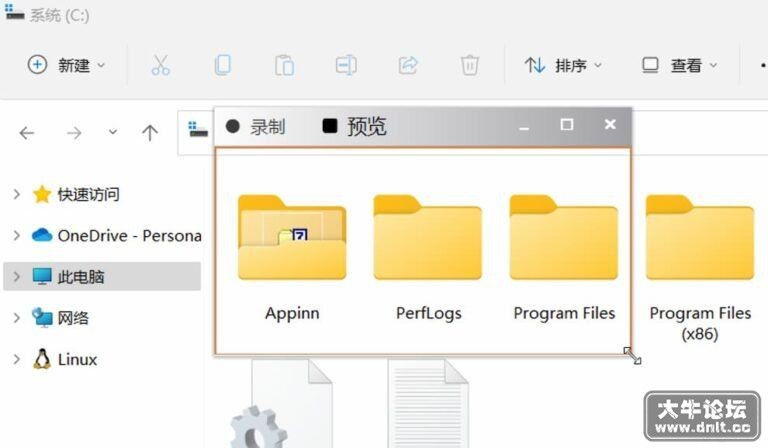768x448 pixels.
Task: Select the Program Files folder icon
Action: 564,237
